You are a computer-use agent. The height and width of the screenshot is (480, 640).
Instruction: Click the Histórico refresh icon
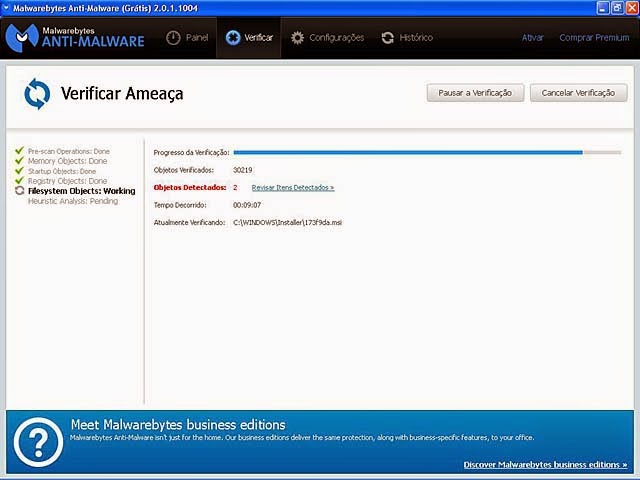(x=387, y=38)
